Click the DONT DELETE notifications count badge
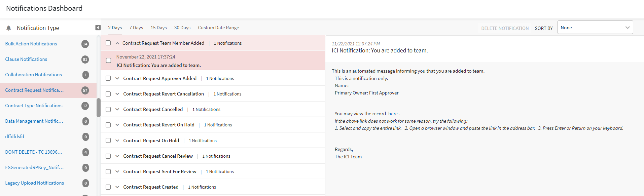 click(x=85, y=152)
